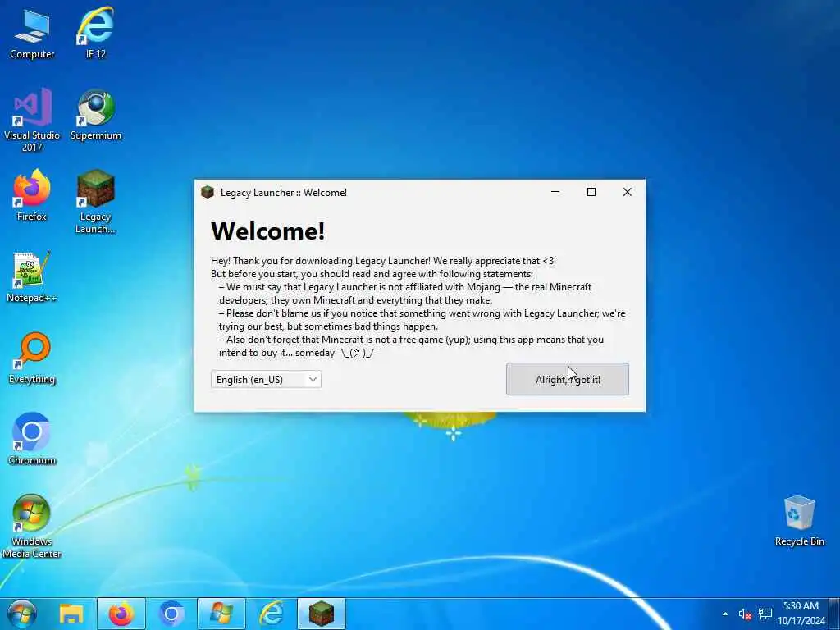The height and width of the screenshot is (630, 840).
Task: Select the Recycle Bin icon
Action: [799, 521]
